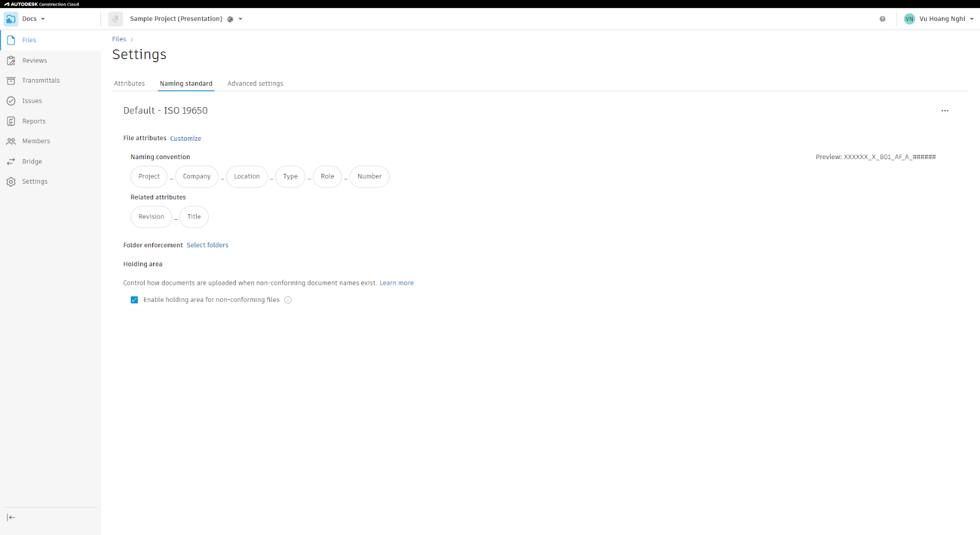Click the Role naming convention chip
Image resolution: width=980 pixels, height=535 pixels.
point(328,177)
